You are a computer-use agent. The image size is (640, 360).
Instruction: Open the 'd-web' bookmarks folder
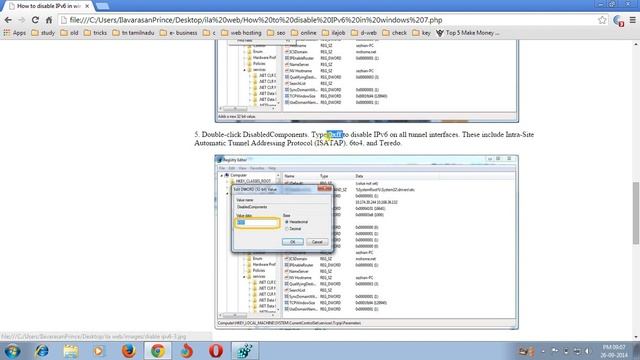364,33
